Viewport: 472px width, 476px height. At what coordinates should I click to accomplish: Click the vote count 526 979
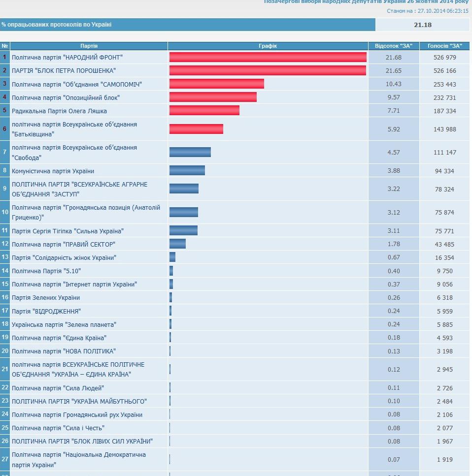tap(444, 58)
